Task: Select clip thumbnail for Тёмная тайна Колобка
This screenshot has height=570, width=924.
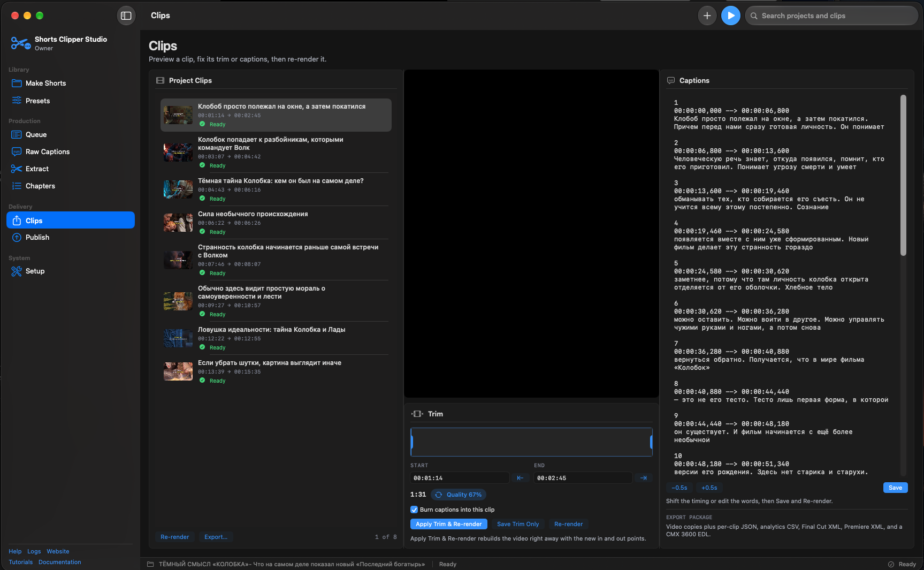Action: coord(178,189)
